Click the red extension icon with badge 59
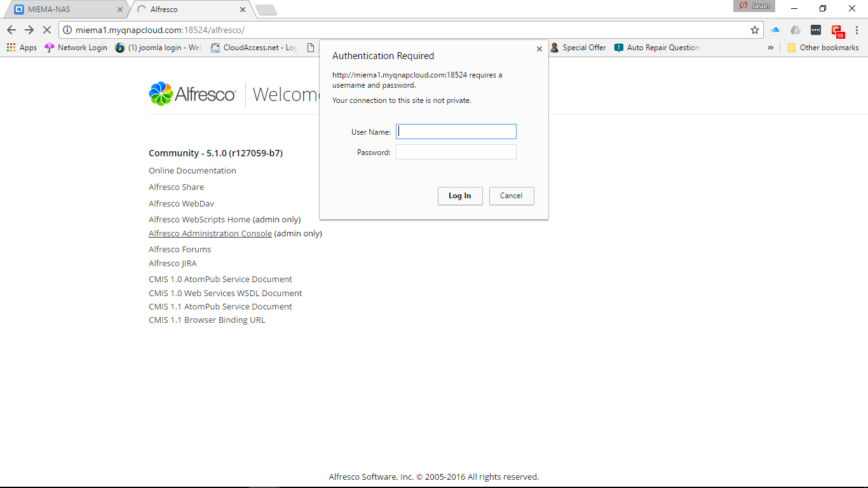The width and height of the screenshot is (868, 488). pyautogui.click(x=837, y=30)
